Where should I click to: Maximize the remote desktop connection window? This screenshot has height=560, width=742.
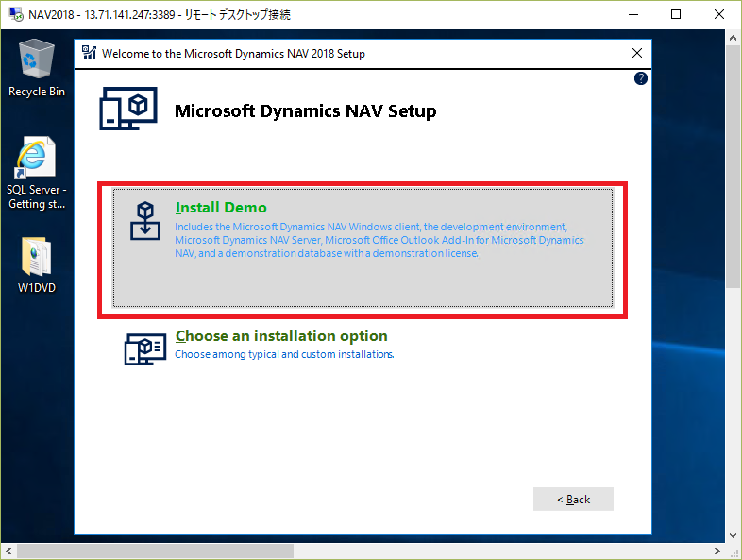coord(676,14)
